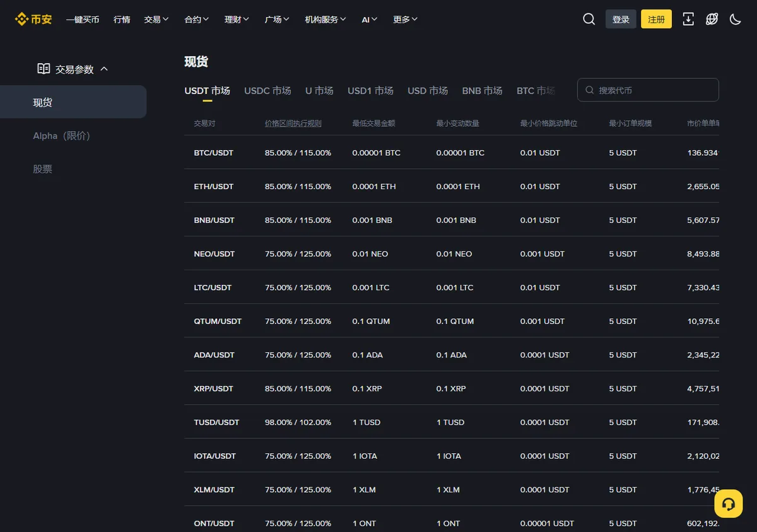
Task: Click 1 XLM minimum trade amount
Action: [364, 490]
